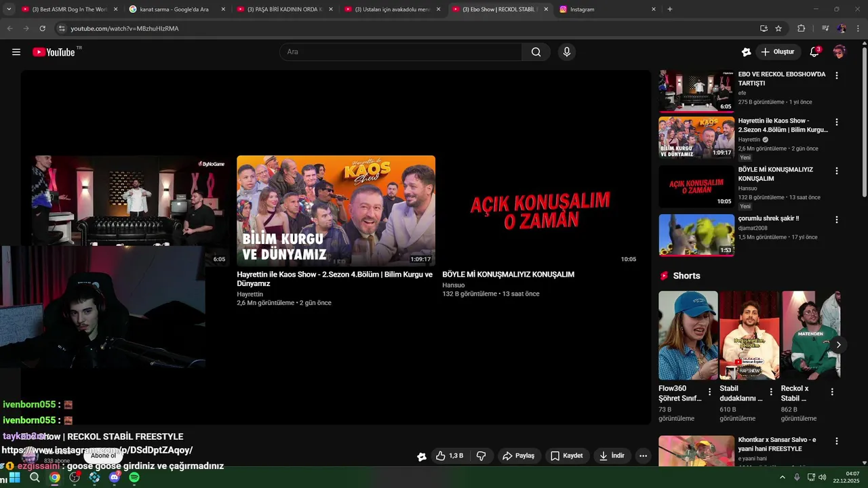The height and width of the screenshot is (488, 868).
Task: Open Hansuo channel link under end-screen video
Action: pyautogui.click(x=454, y=285)
